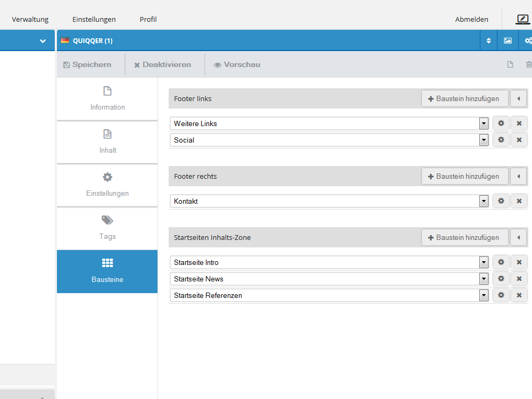Select the Bausteine tab
The width and height of the screenshot is (532, 399).
click(107, 271)
